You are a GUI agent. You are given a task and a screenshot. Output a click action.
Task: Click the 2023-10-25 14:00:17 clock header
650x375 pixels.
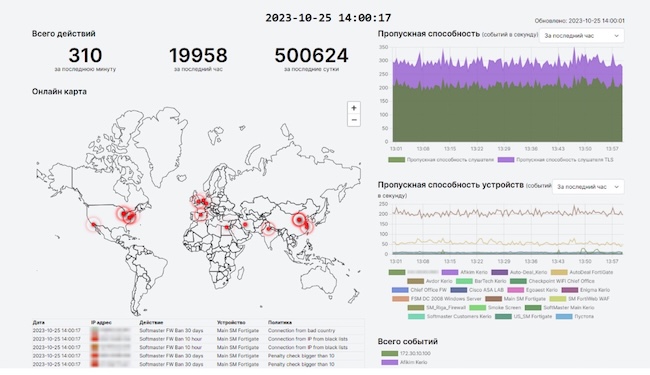[x=328, y=18]
